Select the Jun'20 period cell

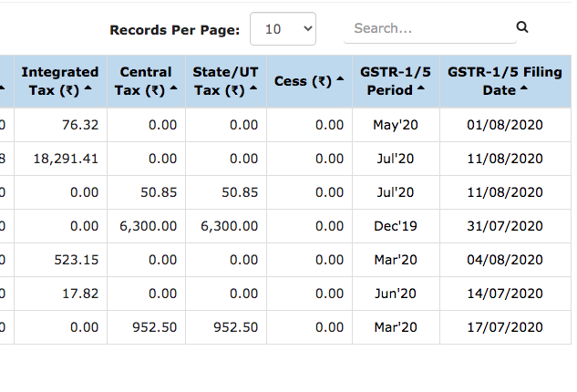point(396,294)
